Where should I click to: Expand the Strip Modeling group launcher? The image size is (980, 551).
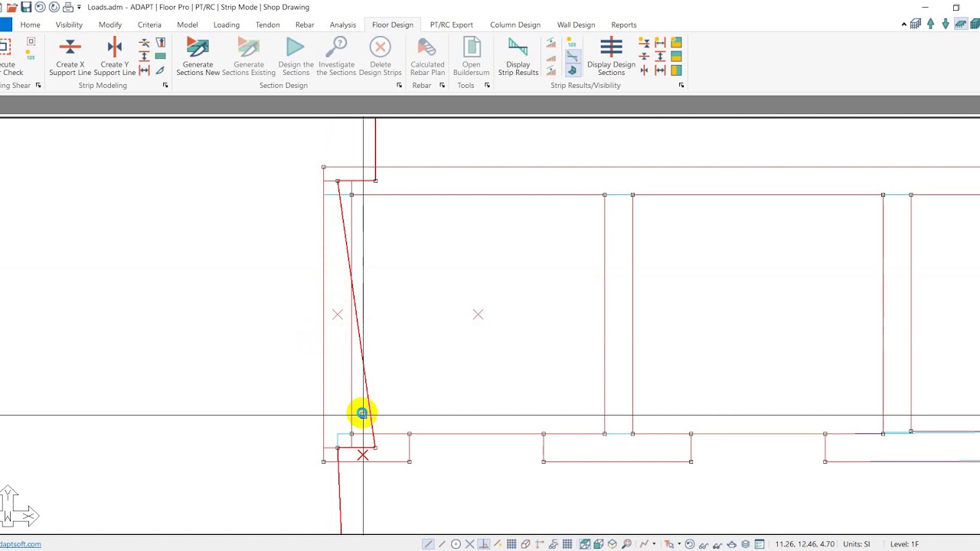pyautogui.click(x=165, y=85)
